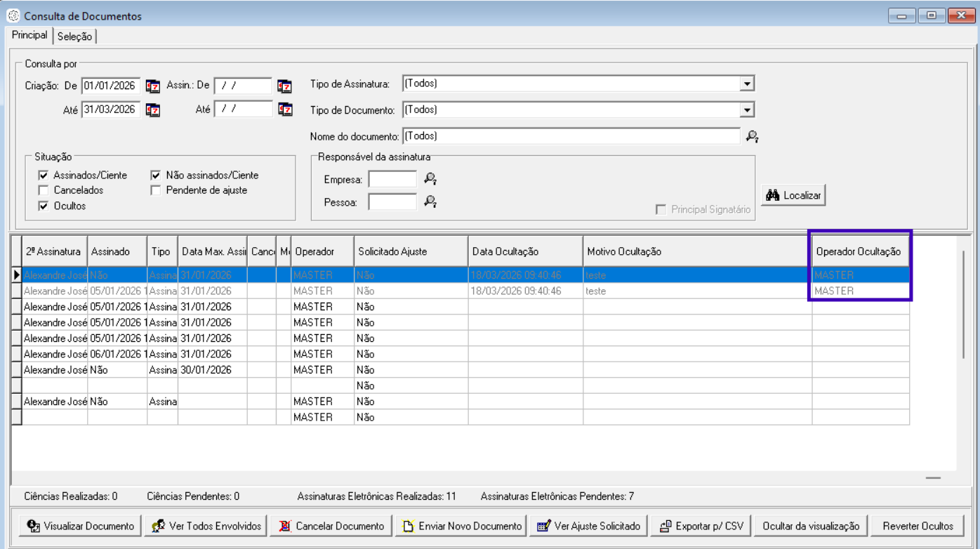
Task: Click the Localizar binoculars button
Action: click(x=793, y=195)
